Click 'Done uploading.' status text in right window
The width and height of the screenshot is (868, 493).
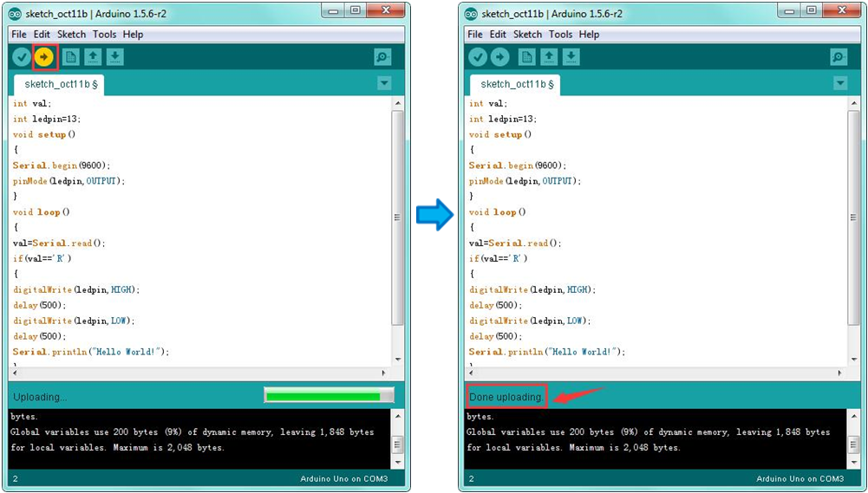click(x=506, y=398)
